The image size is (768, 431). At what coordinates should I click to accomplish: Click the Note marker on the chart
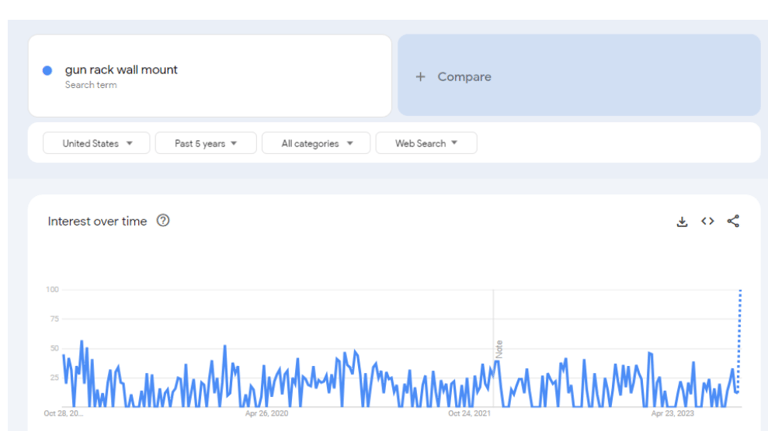point(498,349)
